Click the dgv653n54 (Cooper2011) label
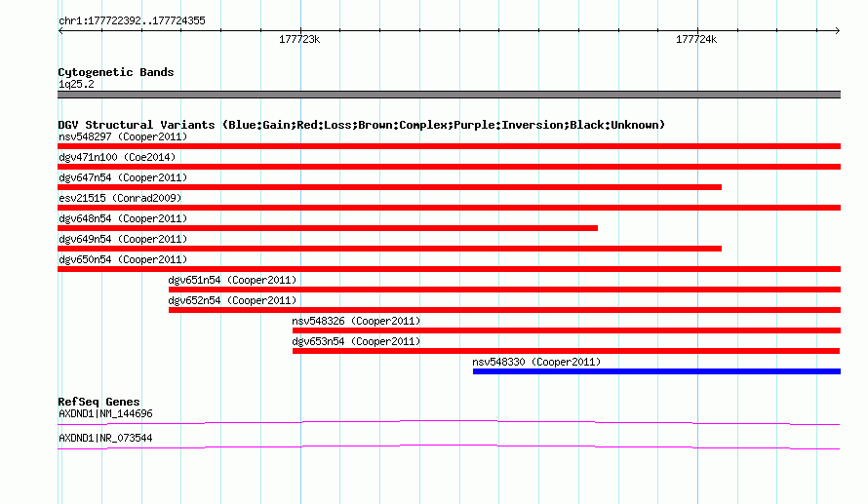 point(357,341)
